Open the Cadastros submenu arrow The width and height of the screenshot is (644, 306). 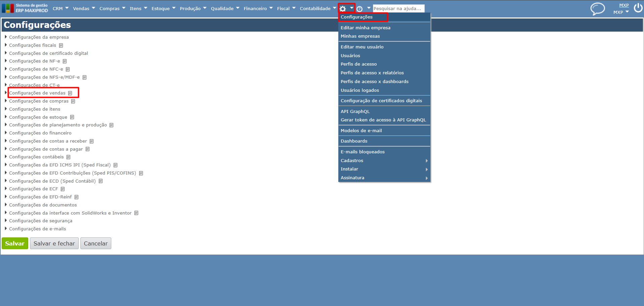(x=426, y=161)
